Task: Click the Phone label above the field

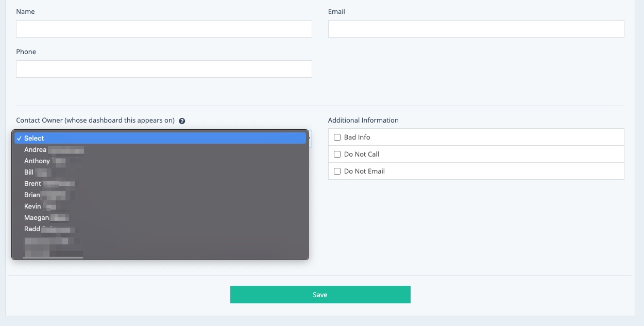Action: [x=26, y=52]
